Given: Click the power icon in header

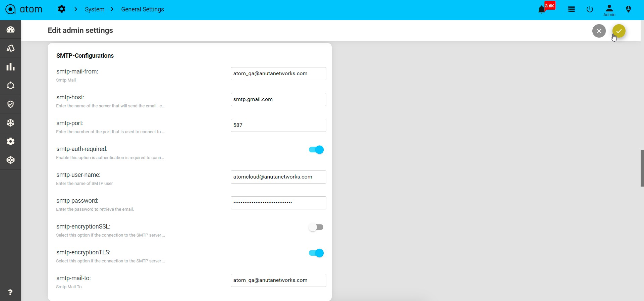Looking at the screenshot, I should pyautogui.click(x=590, y=9).
